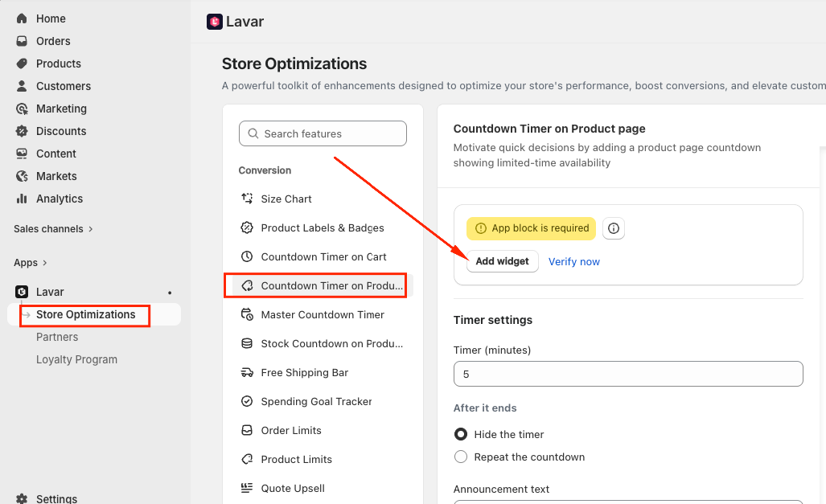Click the Size Chart icon

click(247, 199)
